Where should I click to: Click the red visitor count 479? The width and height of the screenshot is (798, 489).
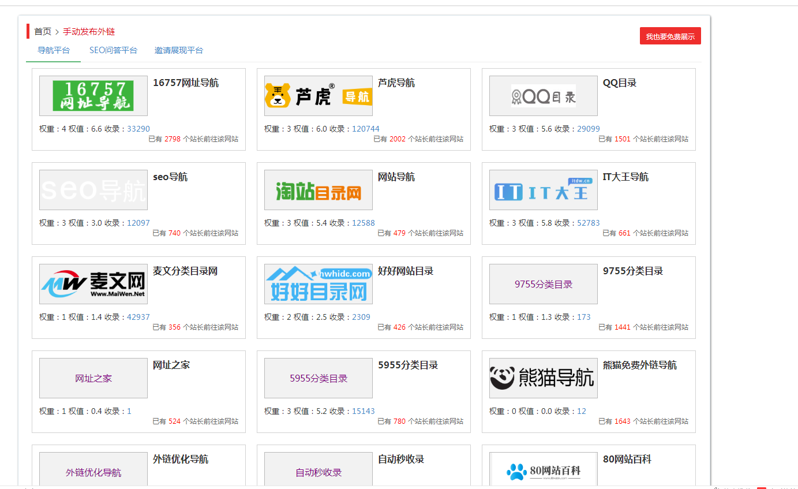click(x=400, y=234)
